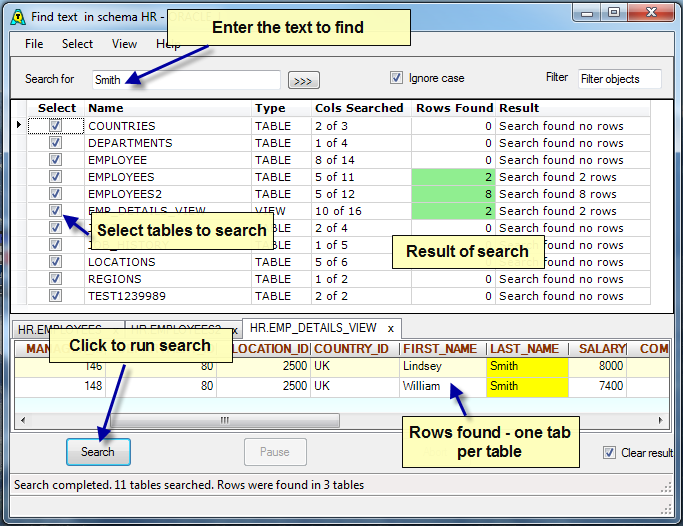The image size is (683, 526).
Task: Click the highlighted Smith cell in William row
Action: coord(527,387)
